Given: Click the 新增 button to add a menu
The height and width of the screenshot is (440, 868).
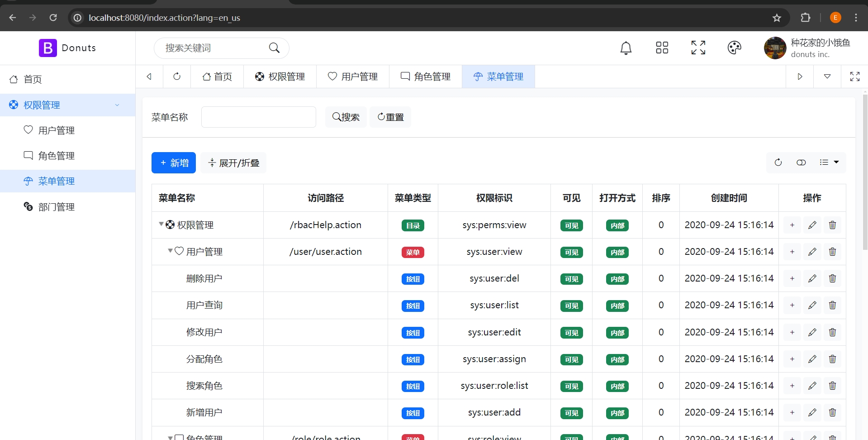Looking at the screenshot, I should pyautogui.click(x=173, y=163).
